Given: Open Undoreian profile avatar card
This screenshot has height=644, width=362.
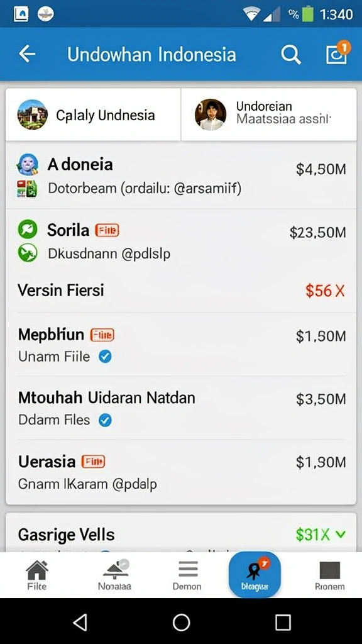Looking at the screenshot, I should 269,114.
